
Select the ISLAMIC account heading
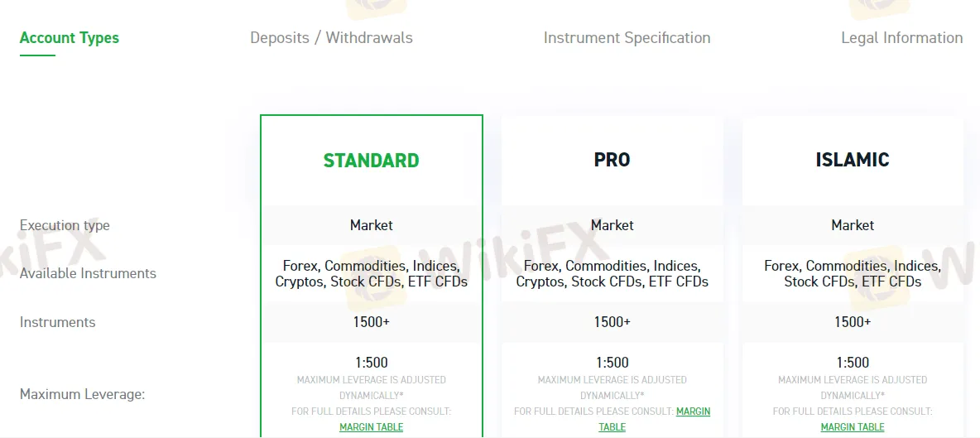[x=853, y=161]
